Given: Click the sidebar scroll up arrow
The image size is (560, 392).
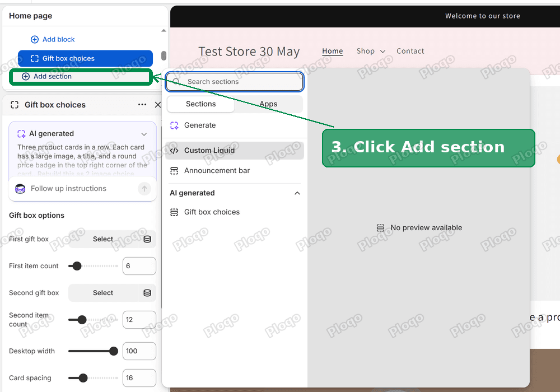Looking at the screenshot, I should 164,31.
